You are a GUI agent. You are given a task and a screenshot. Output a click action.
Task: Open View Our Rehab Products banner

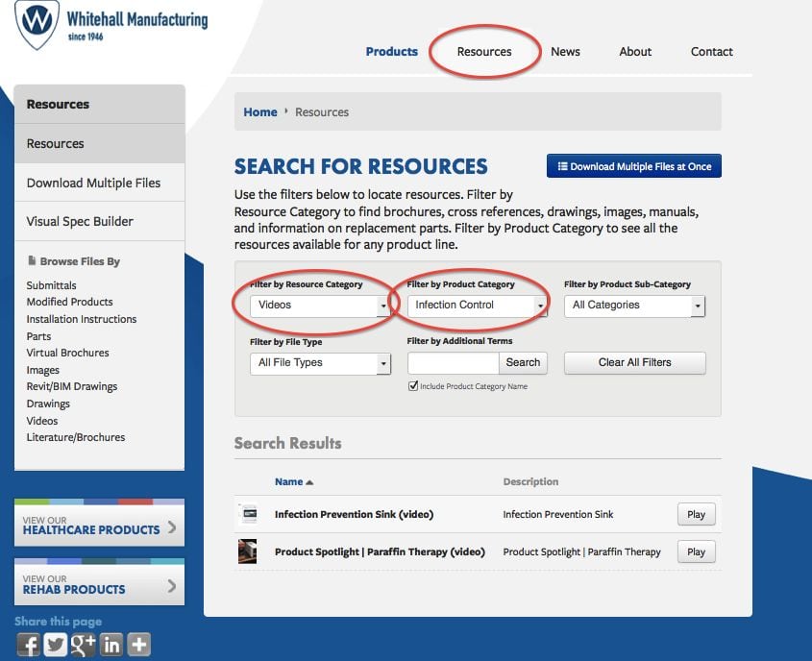point(99,582)
